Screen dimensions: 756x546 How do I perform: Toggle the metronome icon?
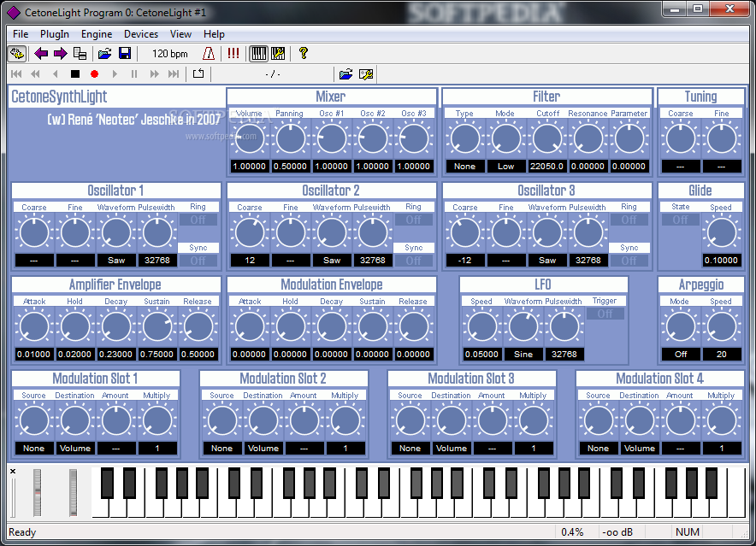[209, 54]
